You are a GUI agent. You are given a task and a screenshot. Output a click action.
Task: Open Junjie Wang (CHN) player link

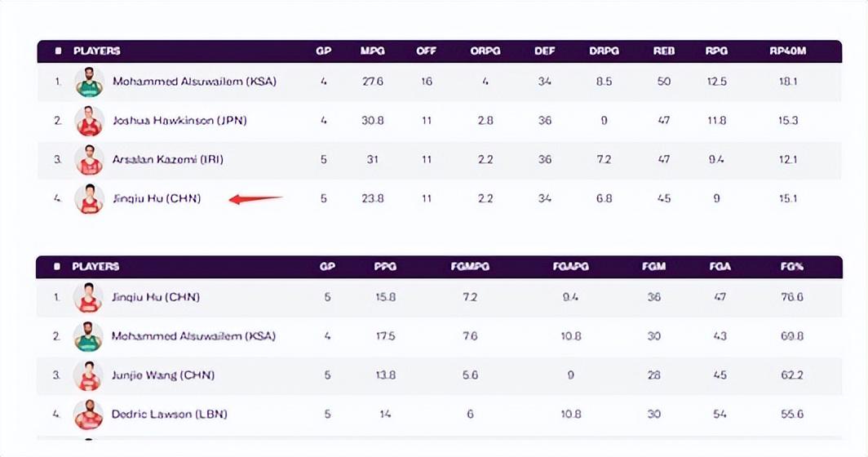166,375
